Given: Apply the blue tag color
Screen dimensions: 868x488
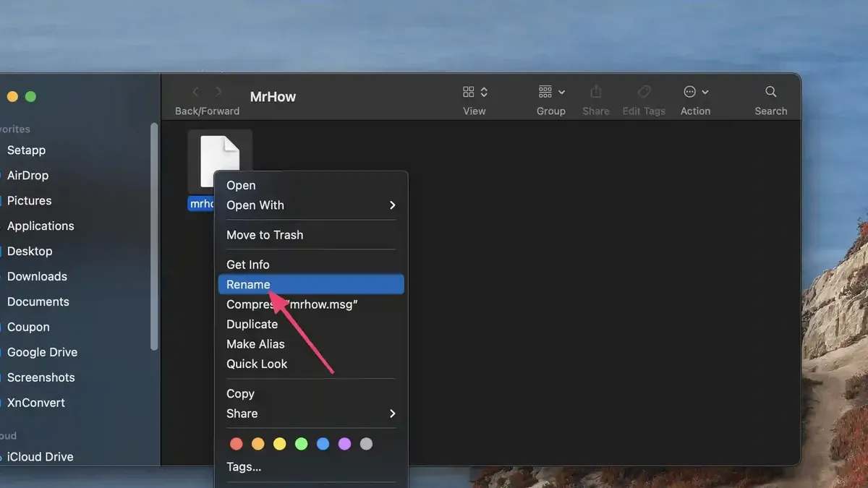Looking at the screenshot, I should [x=323, y=444].
